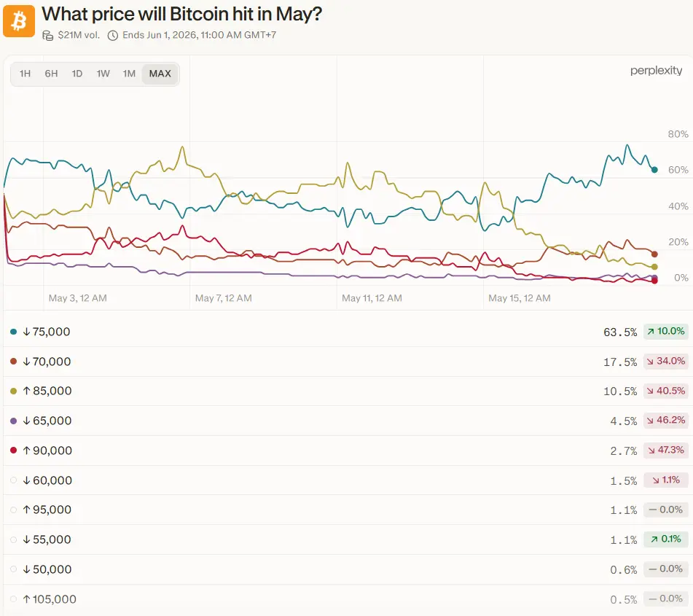Expand the ↓70,000 outcome row
This screenshot has width=693, height=616.
click(x=348, y=362)
